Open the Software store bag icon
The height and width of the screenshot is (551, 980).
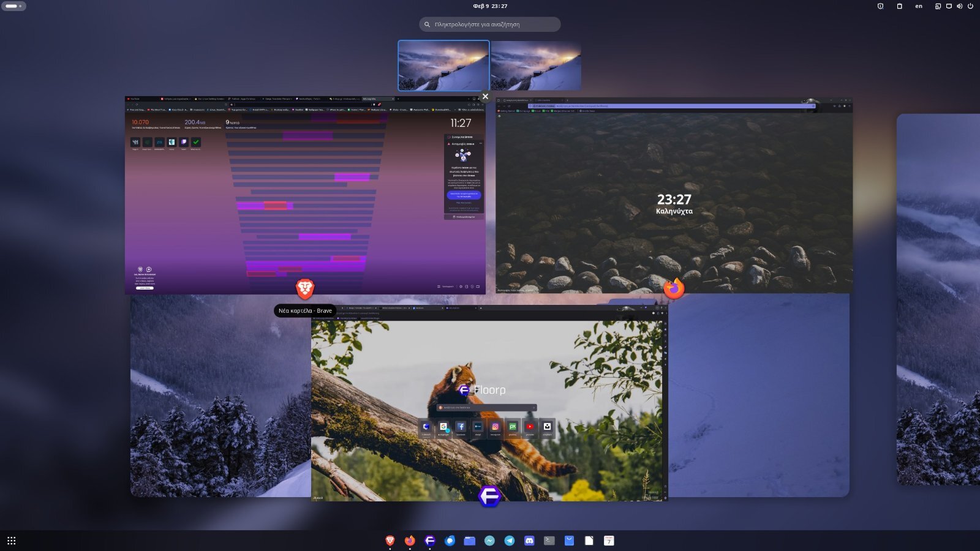[569, 541]
